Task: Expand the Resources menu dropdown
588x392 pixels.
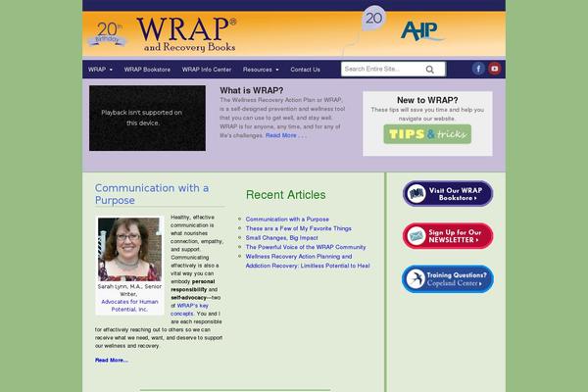Action: pyautogui.click(x=261, y=70)
